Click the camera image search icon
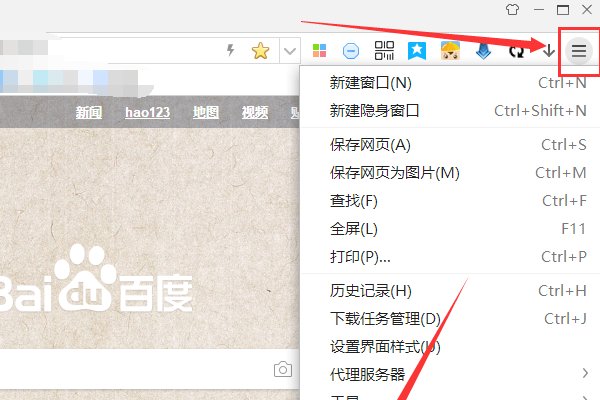This screenshot has width=600, height=400. 283,369
